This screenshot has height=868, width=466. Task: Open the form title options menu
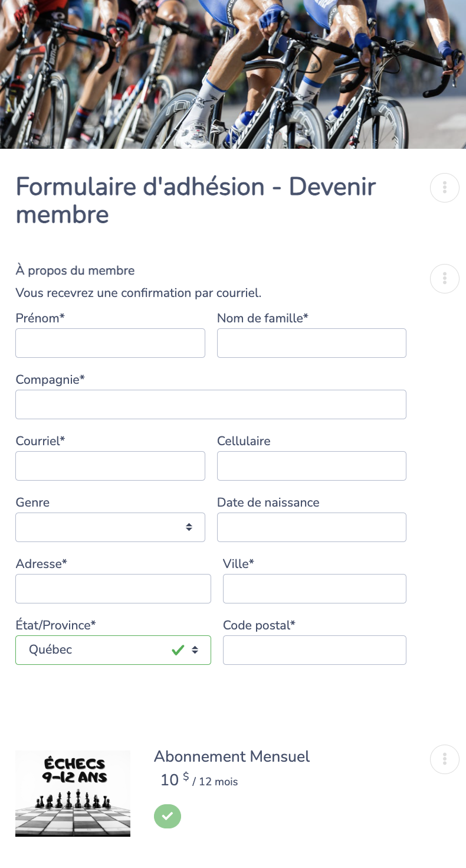point(444,187)
